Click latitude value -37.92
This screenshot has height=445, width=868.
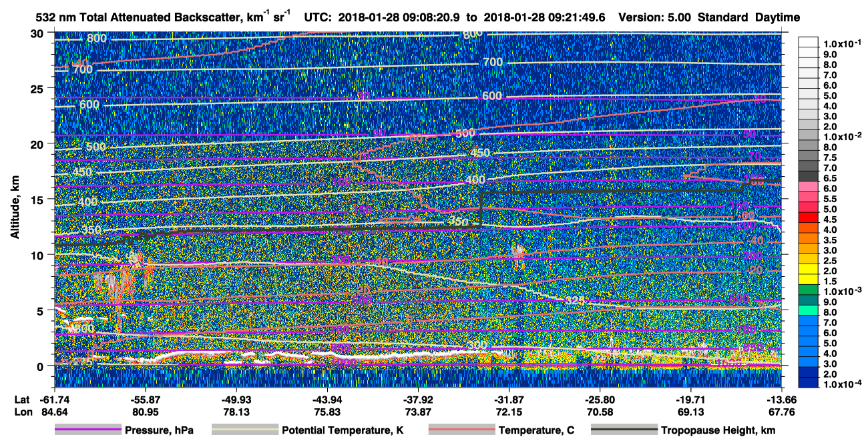point(417,400)
